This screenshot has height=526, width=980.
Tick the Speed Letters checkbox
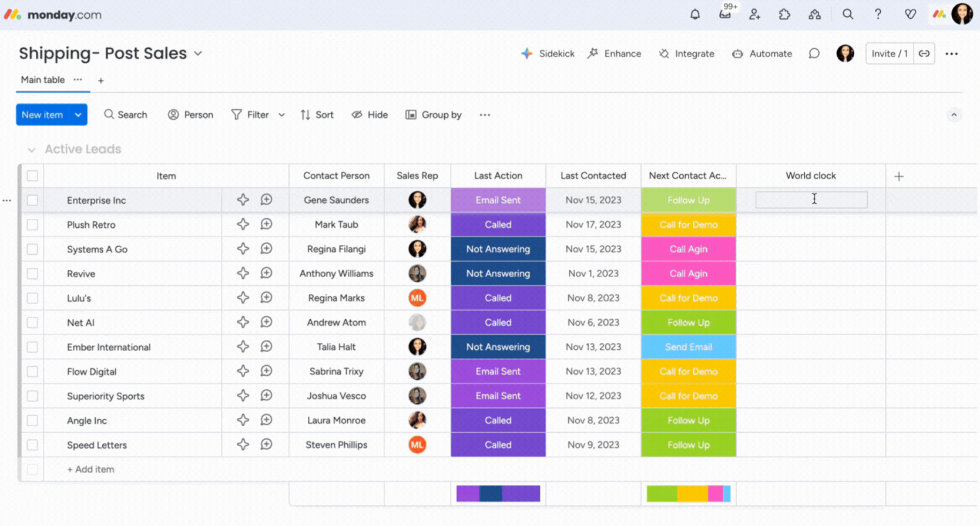click(x=32, y=445)
